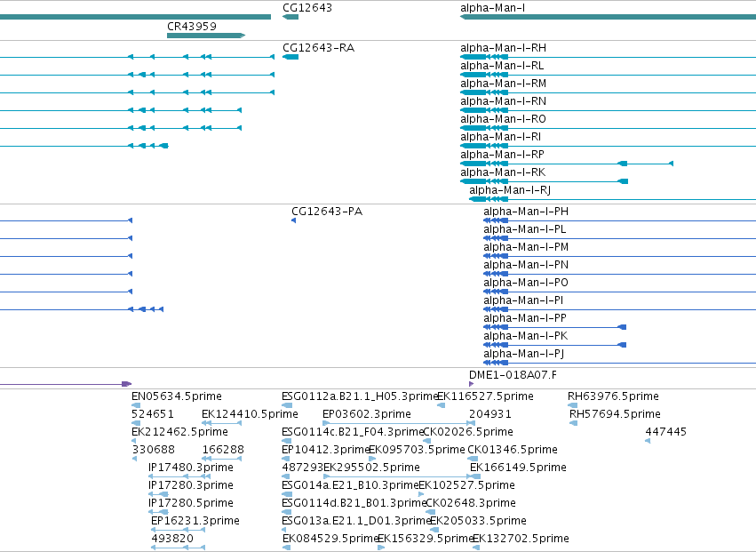The height and width of the screenshot is (552, 756).
Task: Select protein alpha-Man-I-PJ
Action: click(523, 354)
